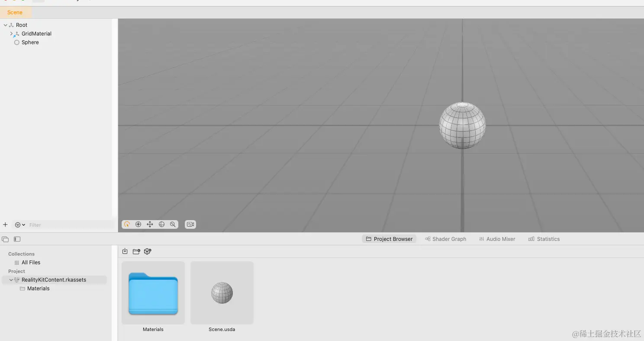Image resolution: width=644 pixels, height=341 pixels.
Task: Focus the hierarchy Filter field
Action: coord(71,225)
